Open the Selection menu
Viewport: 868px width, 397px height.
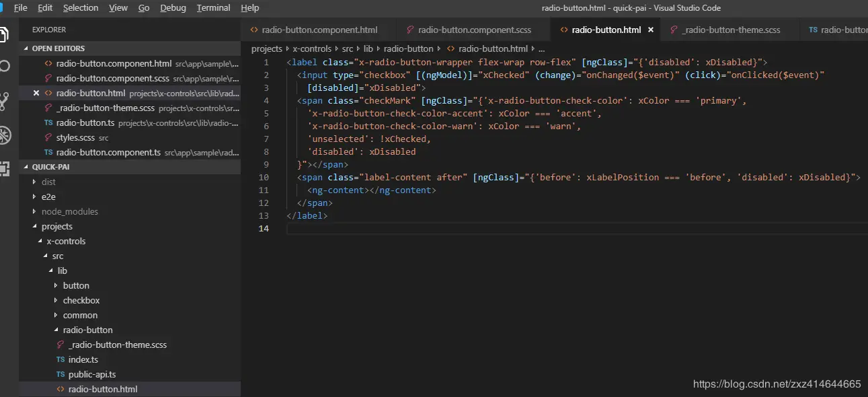click(x=81, y=8)
